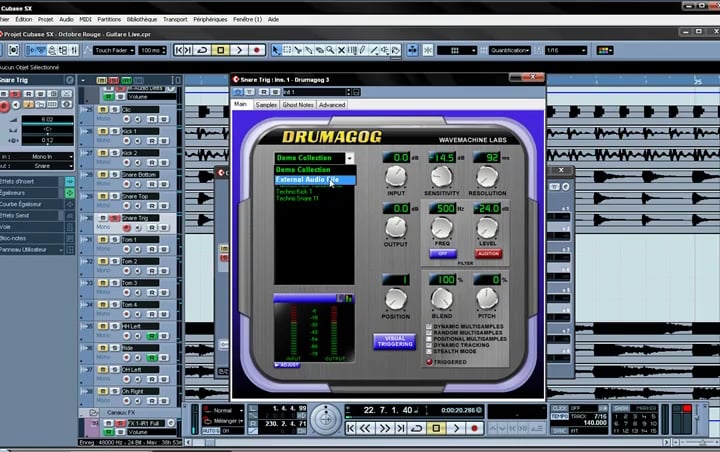Open the Projet menu
720x452 pixels.
coord(45,19)
